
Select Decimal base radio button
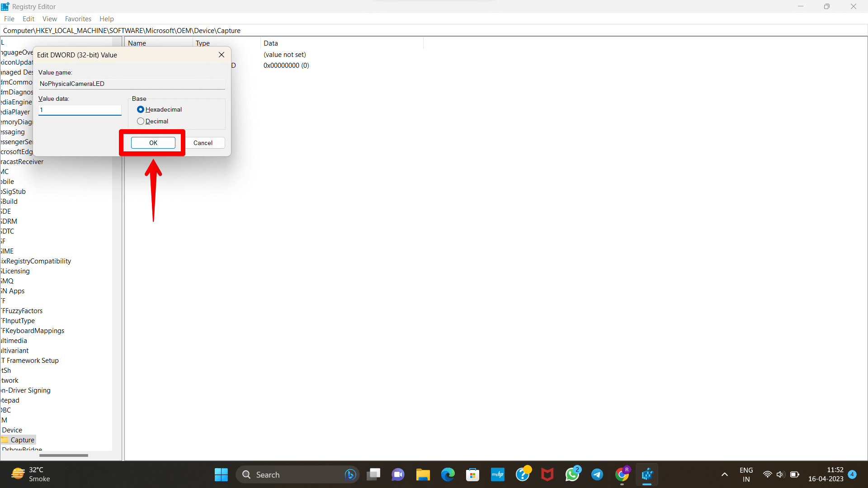coord(141,121)
